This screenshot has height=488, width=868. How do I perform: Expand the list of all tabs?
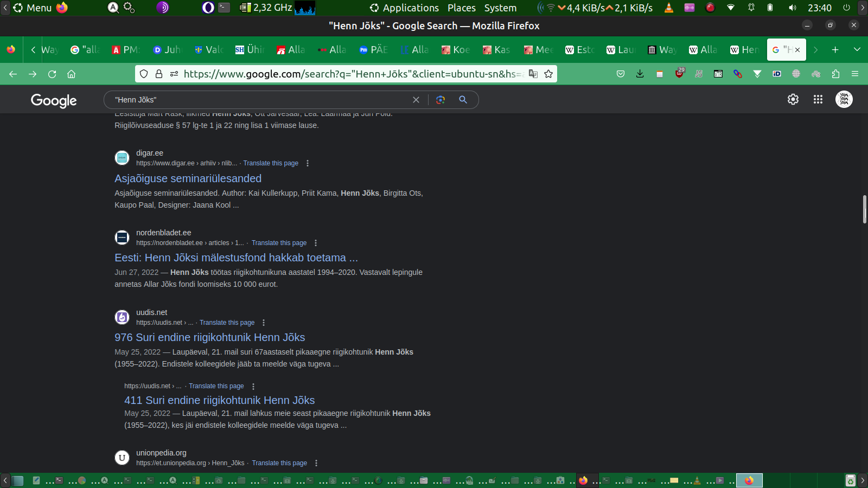pyautogui.click(x=857, y=50)
